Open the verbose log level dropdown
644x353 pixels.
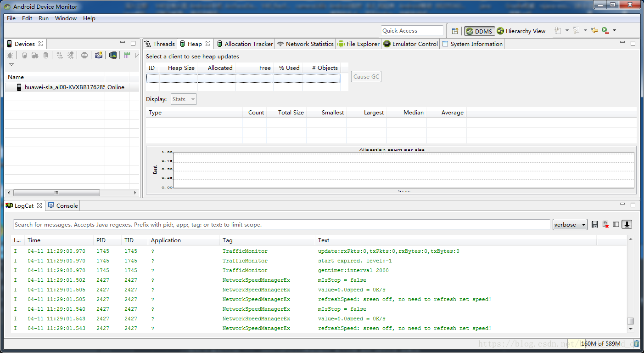[570, 224]
